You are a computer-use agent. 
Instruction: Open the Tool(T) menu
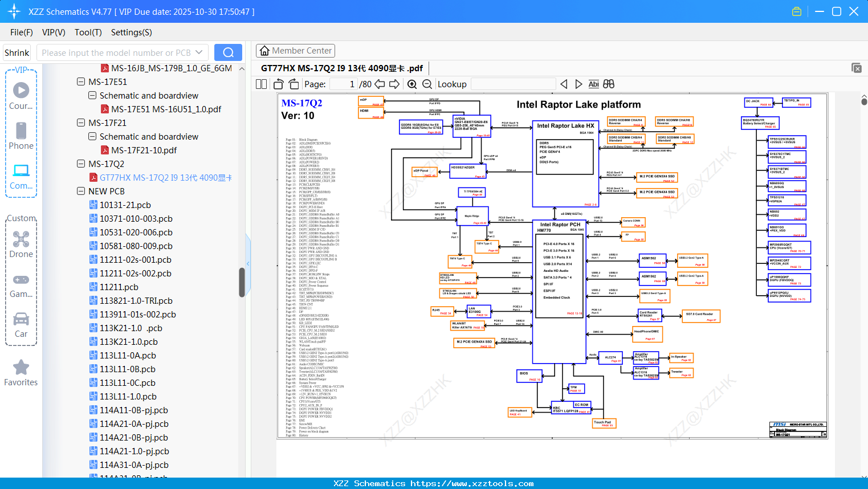tap(88, 32)
